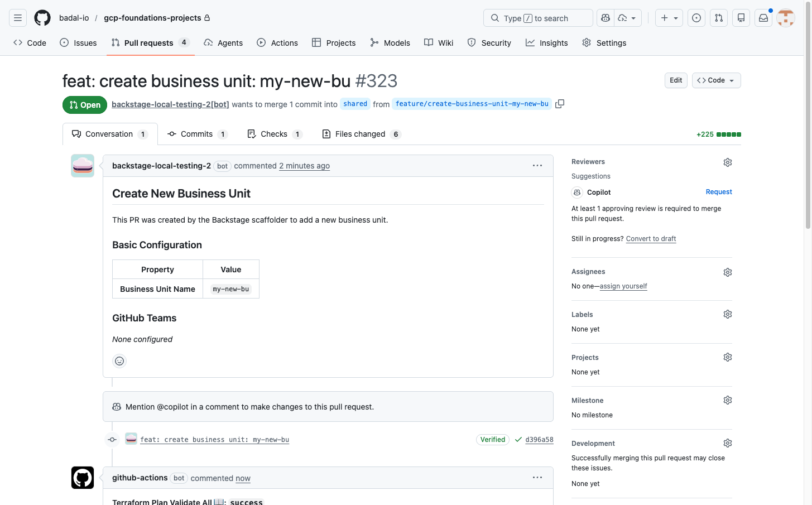
Task: Open the Insights tab
Action: (x=547, y=43)
